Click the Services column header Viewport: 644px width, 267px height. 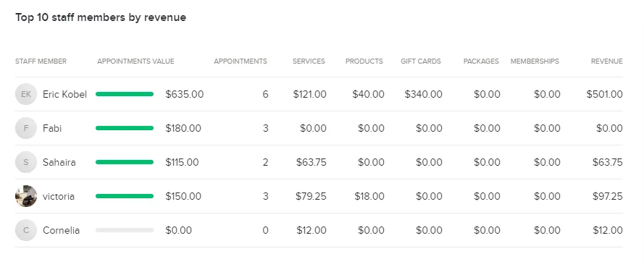(x=309, y=61)
